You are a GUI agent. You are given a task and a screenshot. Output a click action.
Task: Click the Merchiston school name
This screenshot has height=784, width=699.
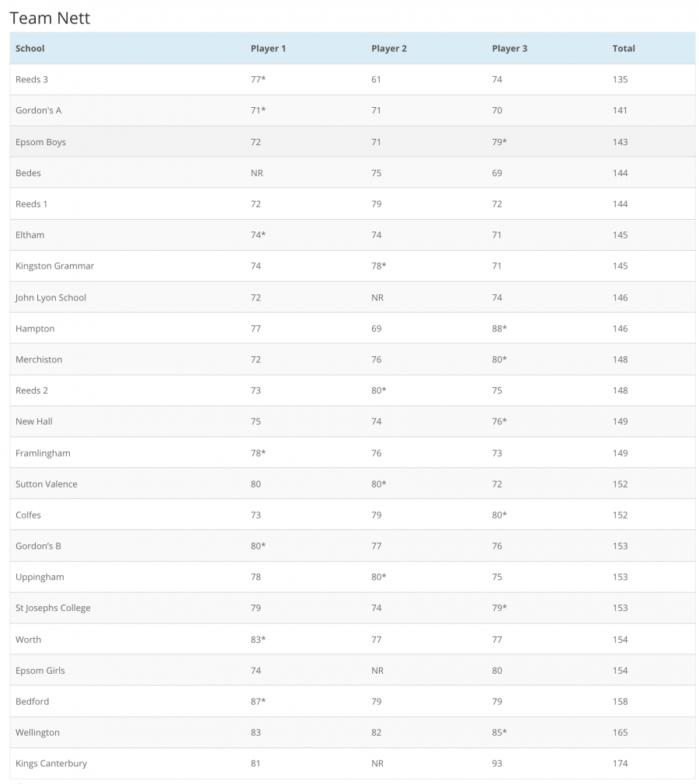click(39, 359)
